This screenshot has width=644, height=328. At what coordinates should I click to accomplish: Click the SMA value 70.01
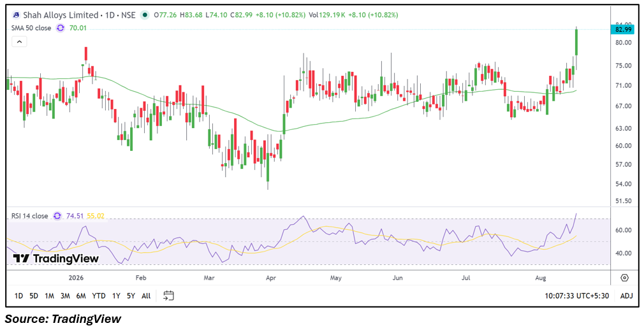tap(78, 28)
